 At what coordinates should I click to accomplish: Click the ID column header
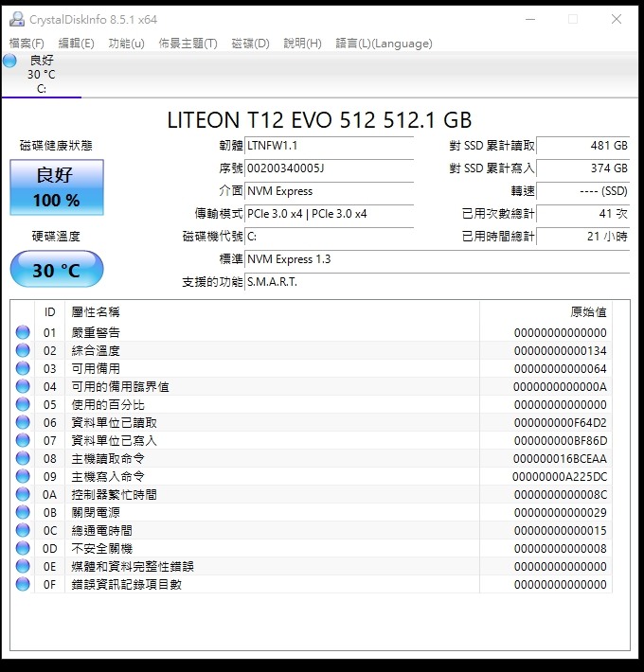click(x=50, y=312)
